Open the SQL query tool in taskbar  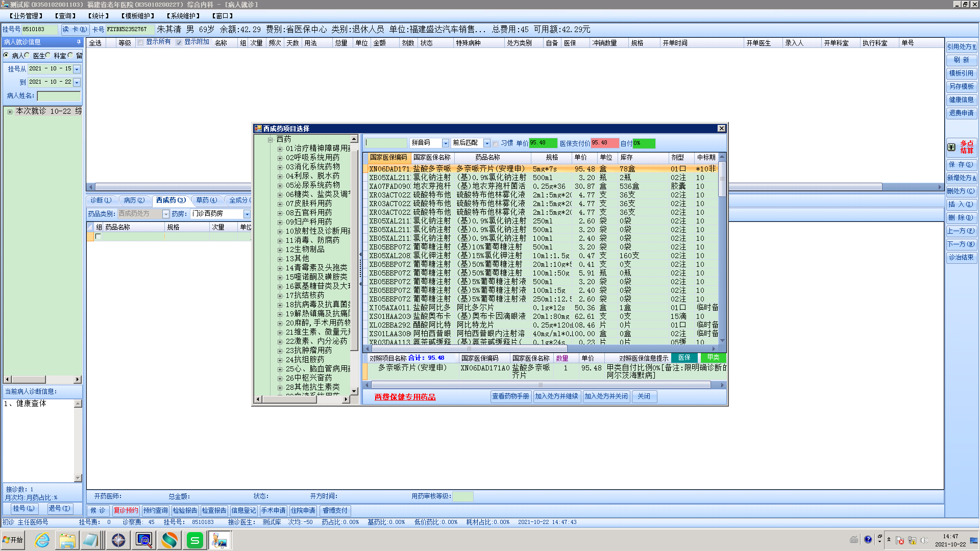[144, 540]
